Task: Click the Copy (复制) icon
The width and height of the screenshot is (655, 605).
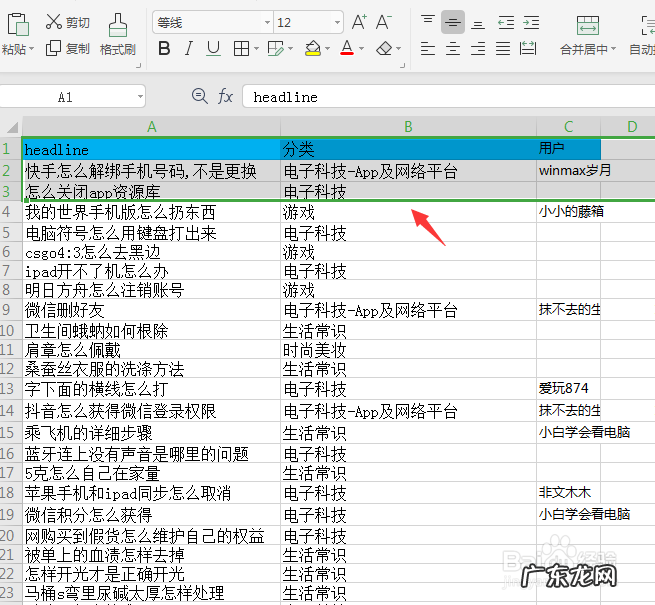Action: click(53, 48)
